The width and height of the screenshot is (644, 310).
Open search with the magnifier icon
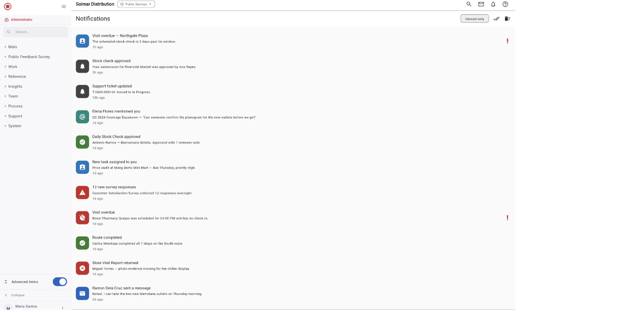[x=469, y=4]
